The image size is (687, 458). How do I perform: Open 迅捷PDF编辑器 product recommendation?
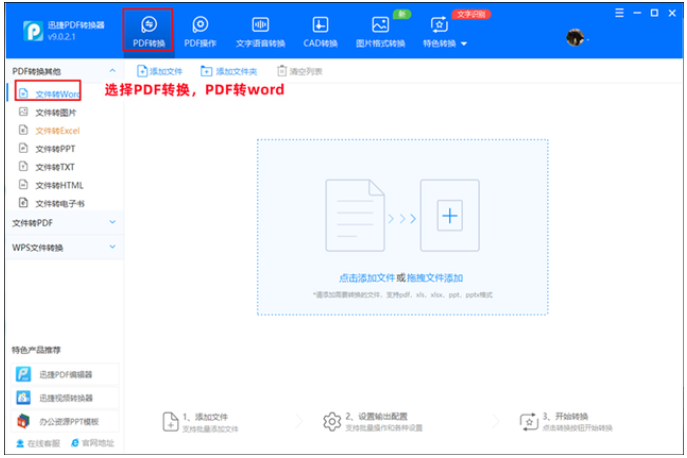(64, 374)
